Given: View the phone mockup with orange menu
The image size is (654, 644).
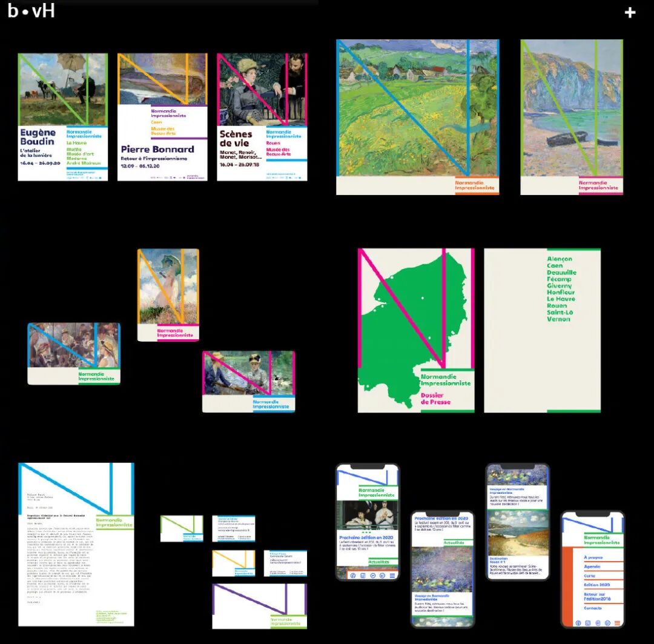Looking at the screenshot, I should (x=593, y=569).
